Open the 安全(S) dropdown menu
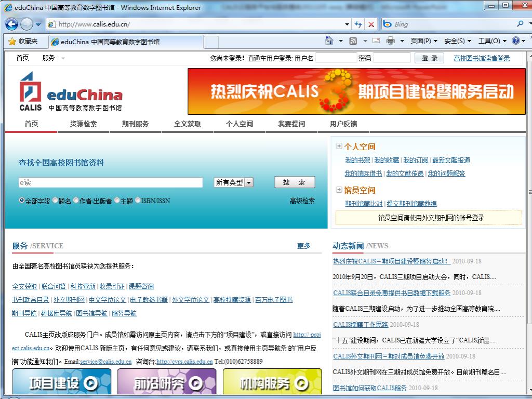The image size is (532, 399). tap(458, 41)
